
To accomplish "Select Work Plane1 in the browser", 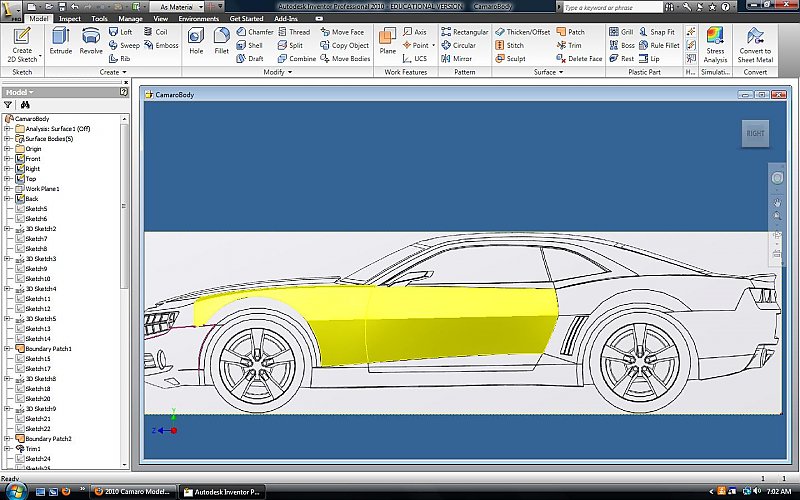I will pyautogui.click(x=42, y=189).
